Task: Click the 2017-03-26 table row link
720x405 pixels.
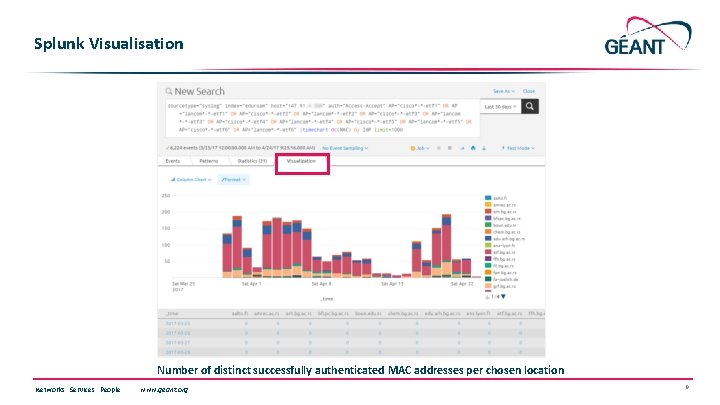Action: click(x=178, y=333)
